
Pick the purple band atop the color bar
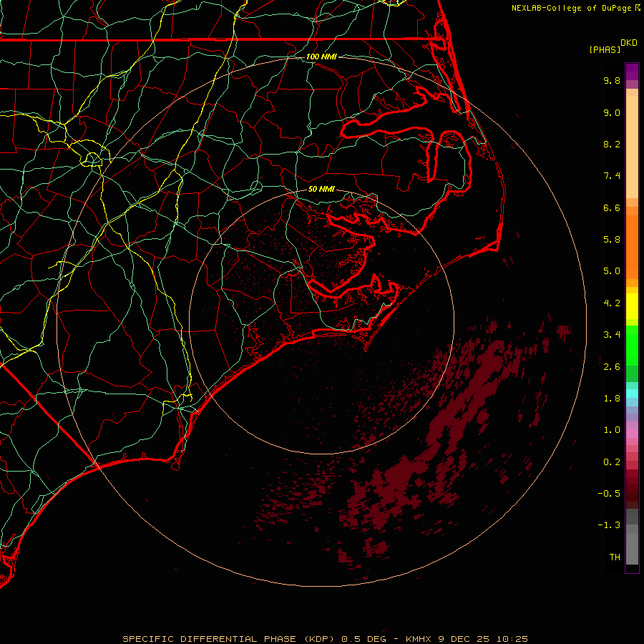pyautogui.click(x=632, y=72)
